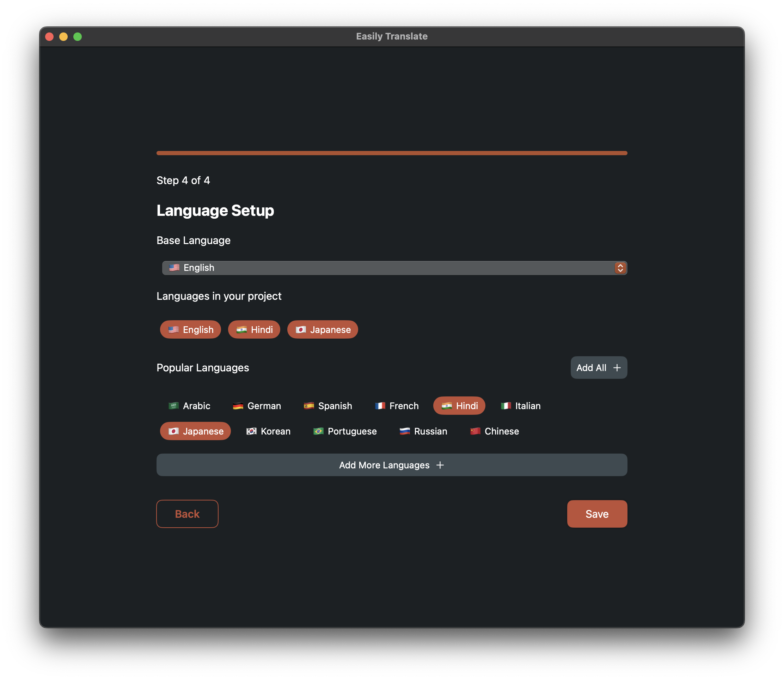Add French from popular languages
This screenshot has width=784, height=680.
[x=396, y=406]
